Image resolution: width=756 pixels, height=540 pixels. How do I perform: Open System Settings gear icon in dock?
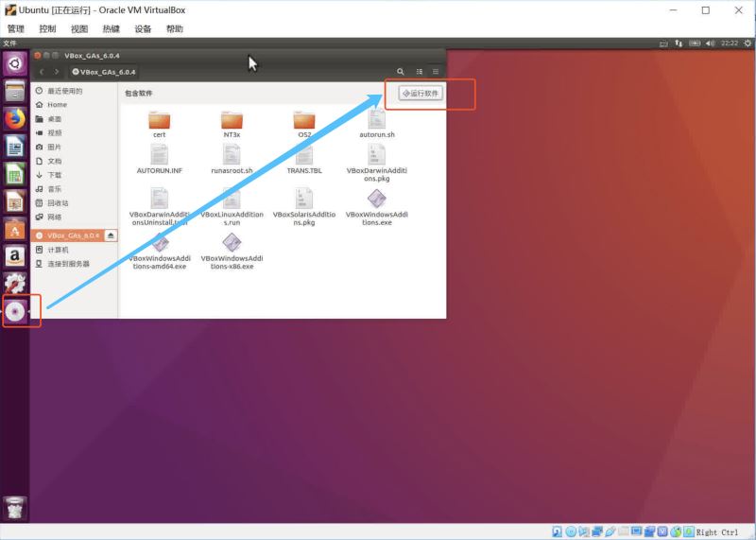(x=15, y=283)
